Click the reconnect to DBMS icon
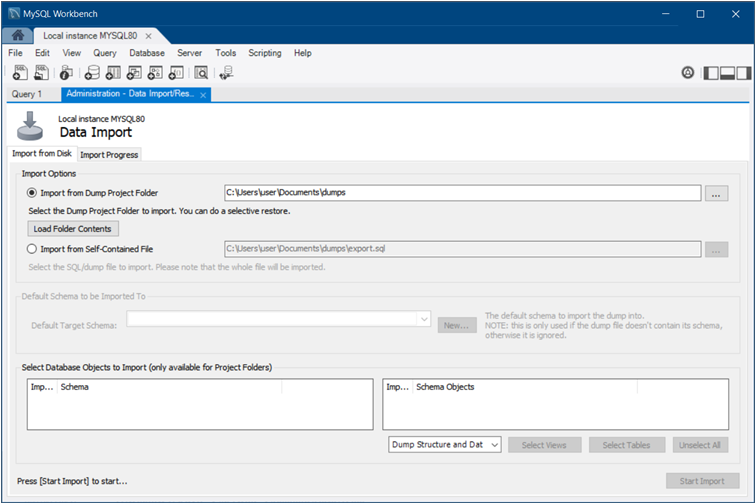756x504 pixels. click(227, 72)
